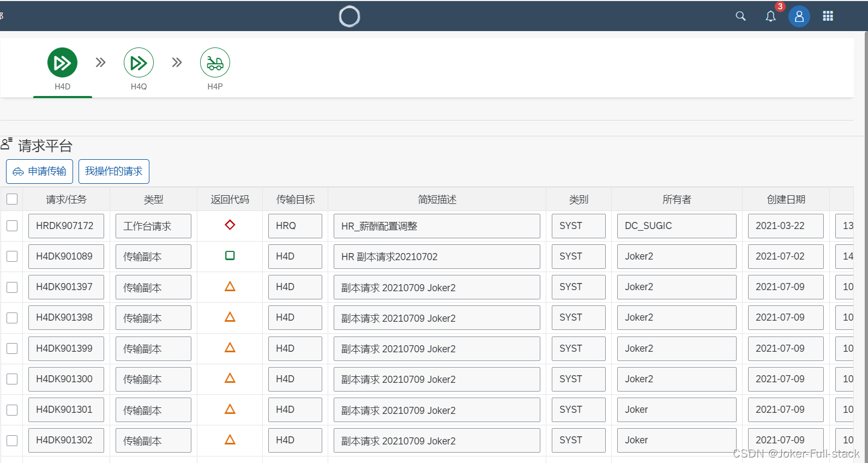The height and width of the screenshot is (463, 868).
Task: Check the row H4DK901399 checkbox
Action: (12, 348)
